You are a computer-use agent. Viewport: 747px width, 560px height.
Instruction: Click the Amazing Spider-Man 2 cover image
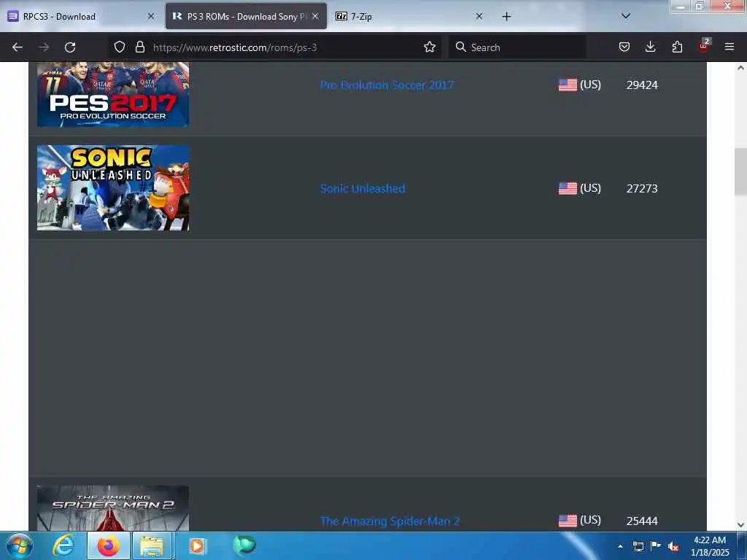click(x=113, y=508)
